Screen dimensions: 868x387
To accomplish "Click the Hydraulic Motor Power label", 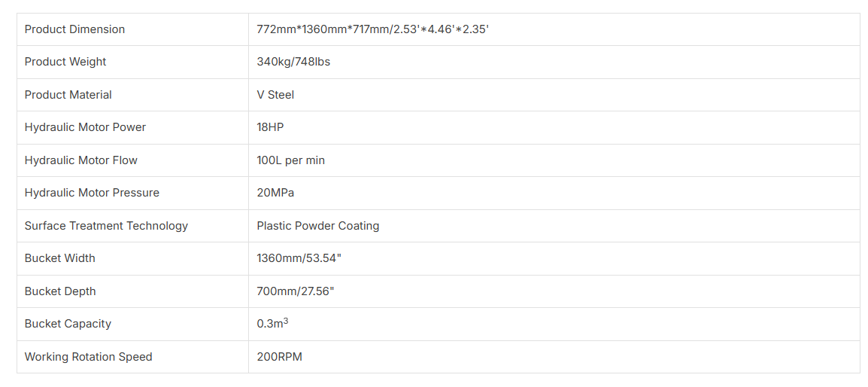I will click(85, 127).
